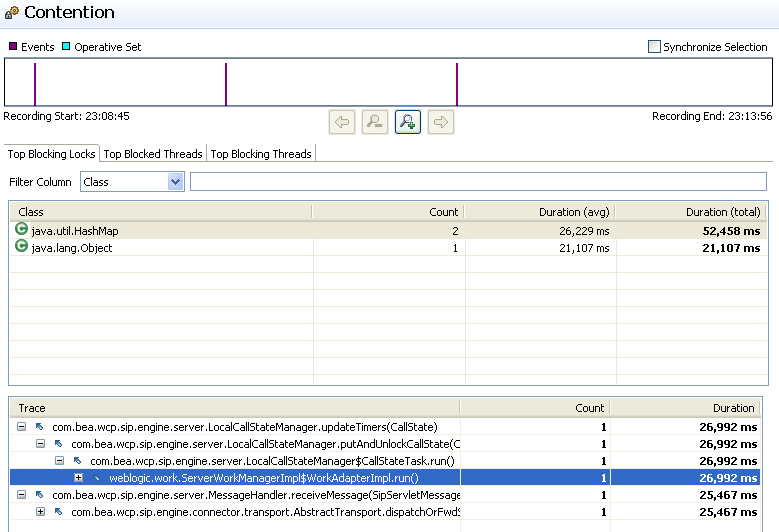Enable the Synchronize Selection checkbox
The width and height of the screenshot is (779, 532).
655,46
